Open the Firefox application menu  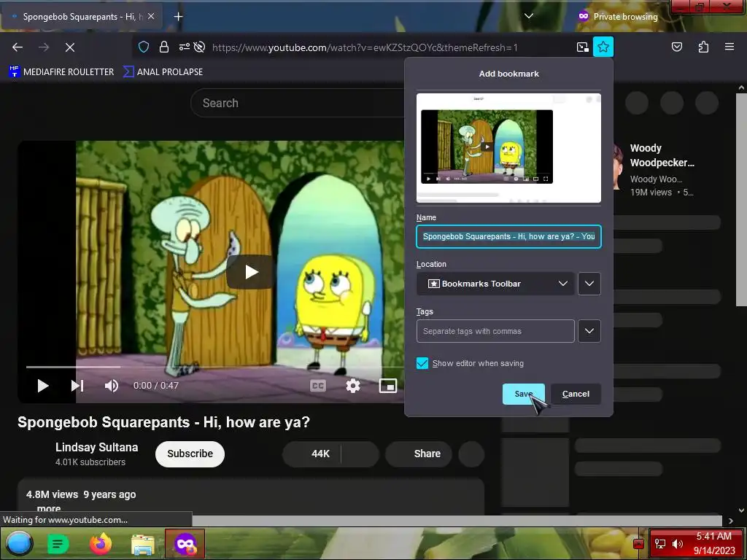(729, 47)
